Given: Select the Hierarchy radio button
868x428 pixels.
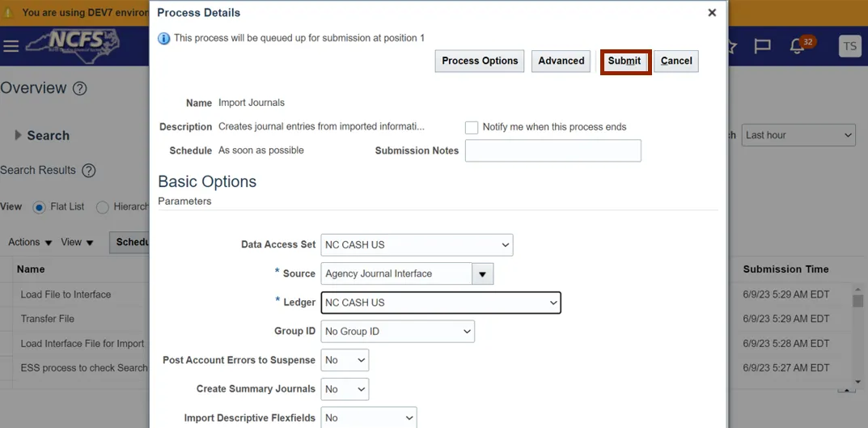Looking at the screenshot, I should tap(103, 207).
